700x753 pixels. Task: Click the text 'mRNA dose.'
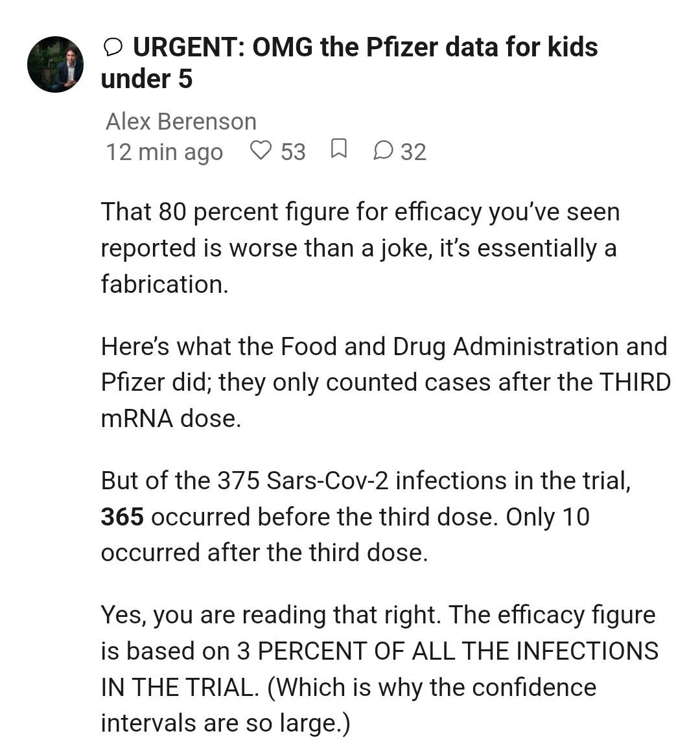point(171,419)
